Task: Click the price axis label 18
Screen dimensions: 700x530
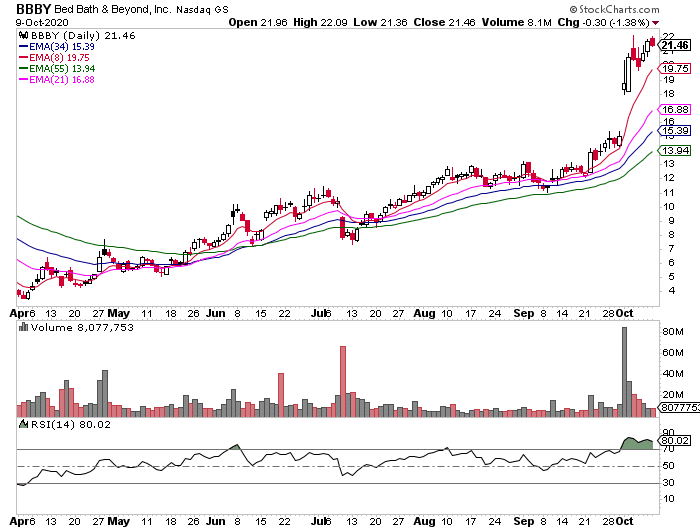Action: coord(668,94)
